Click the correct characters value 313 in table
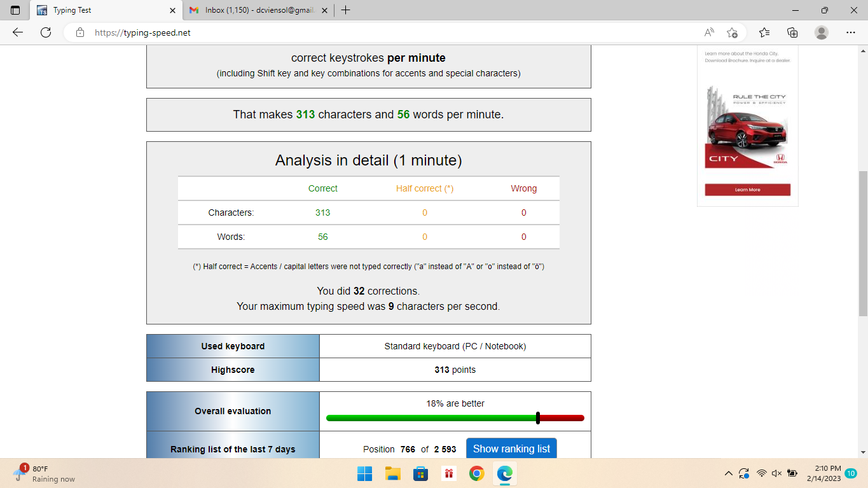 (x=323, y=213)
